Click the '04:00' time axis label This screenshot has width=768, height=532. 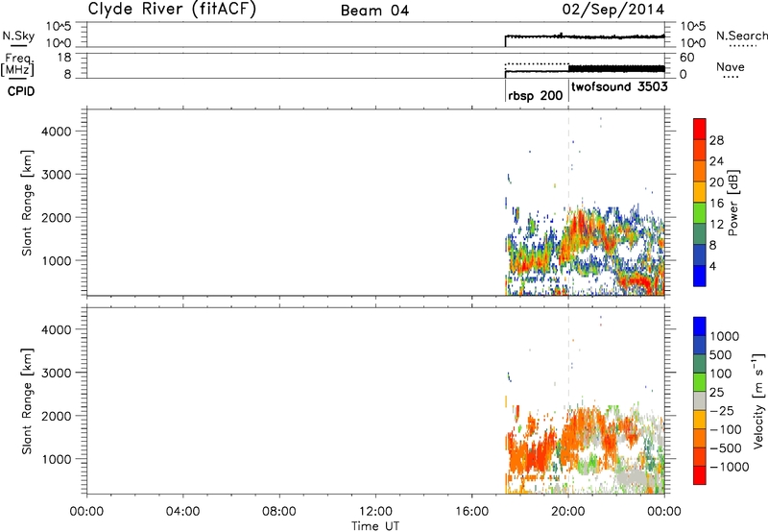182,512
